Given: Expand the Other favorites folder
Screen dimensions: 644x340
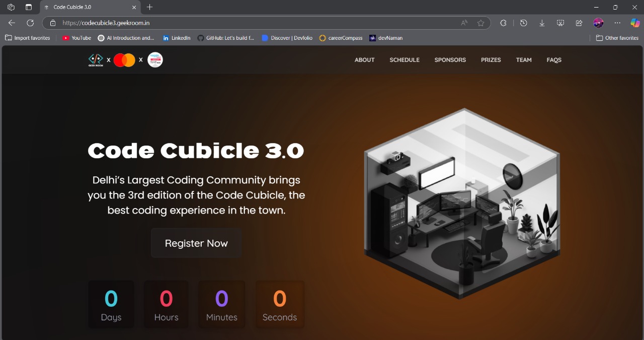Looking at the screenshot, I should [x=617, y=38].
